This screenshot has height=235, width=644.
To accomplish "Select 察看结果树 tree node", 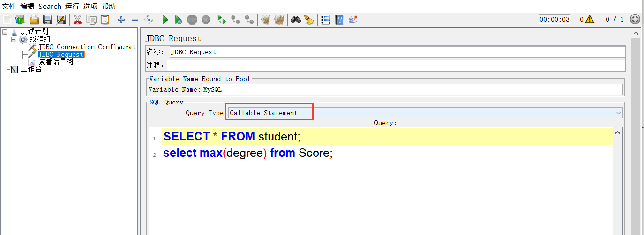I will [x=56, y=62].
